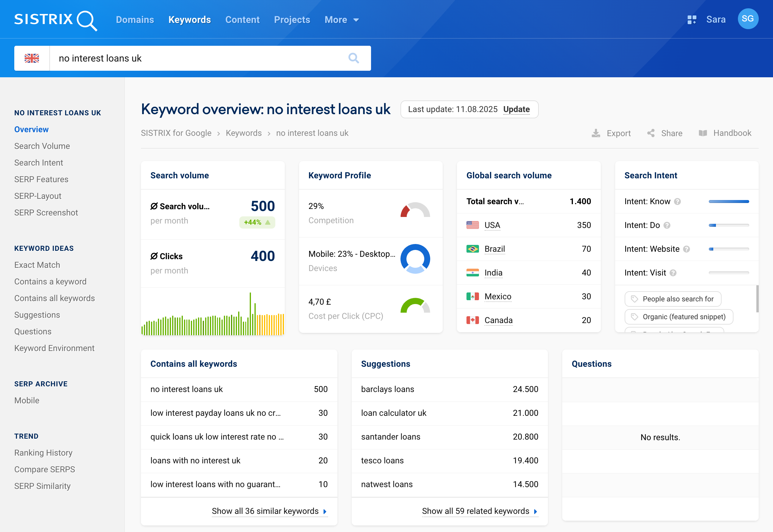Viewport: 773px width, 532px height.
Task: Click the SG profile avatar
Action: [748, 19]
